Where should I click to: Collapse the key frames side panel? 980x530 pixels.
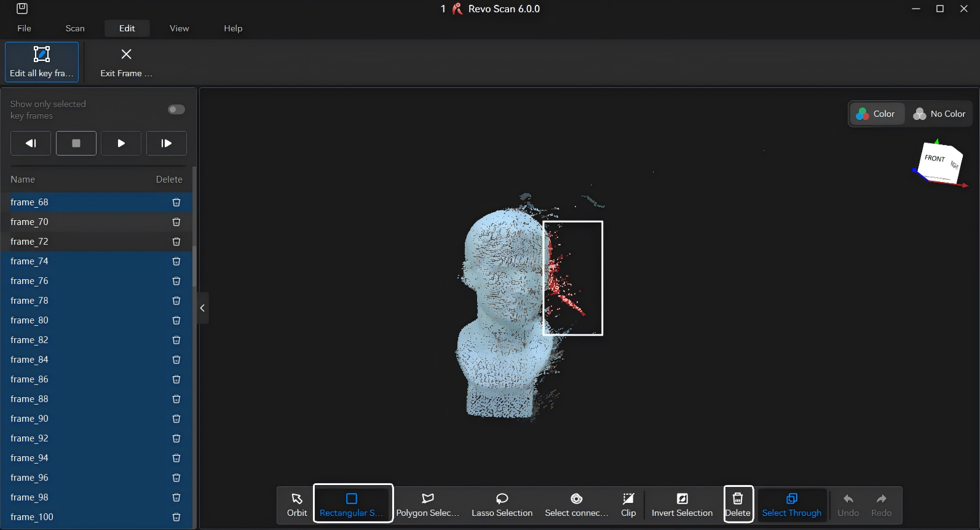click(x=202, y=308)
